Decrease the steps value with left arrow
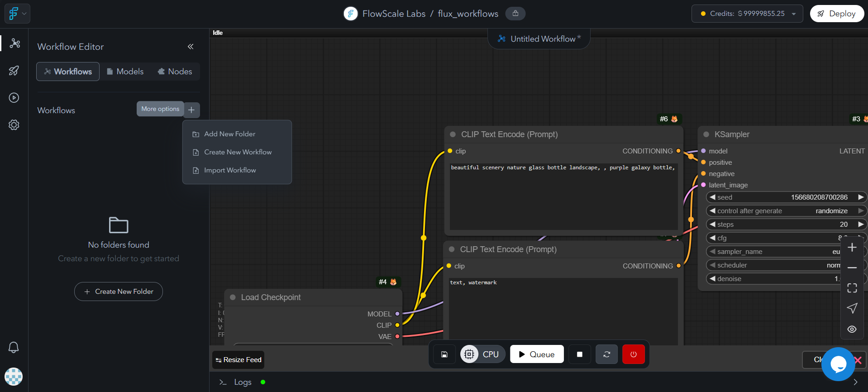This screenshot has width=868, height=392. (712, 225)
